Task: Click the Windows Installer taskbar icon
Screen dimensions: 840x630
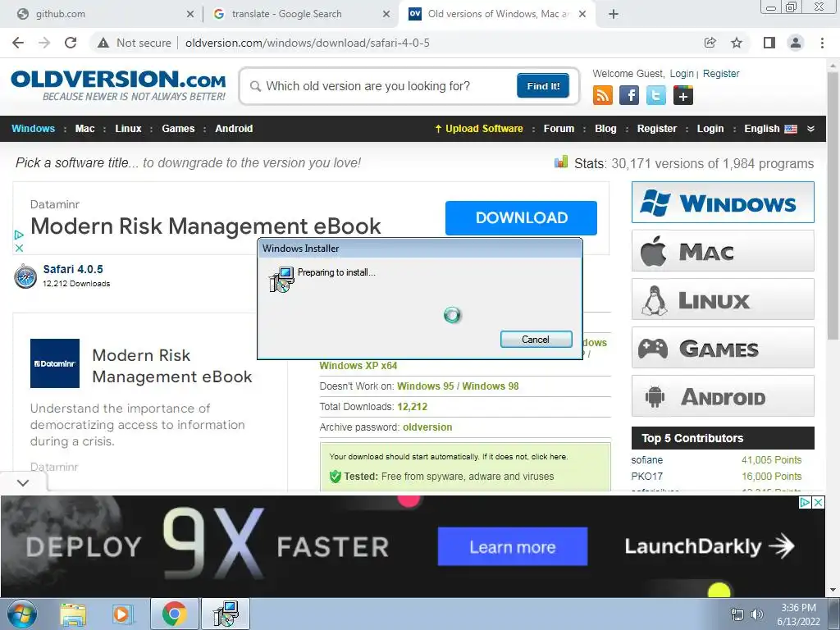Action: [x=225, y=614]
